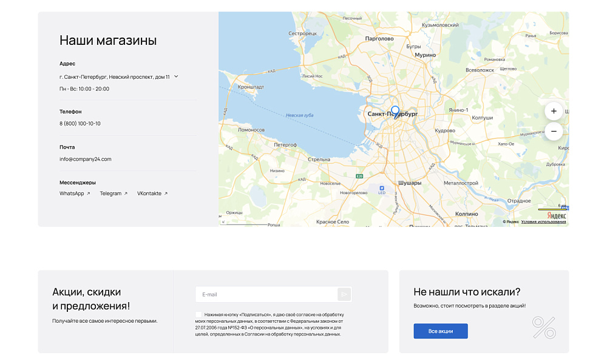Image resolution: width=607 pixels, height=364 pixels.
Task: Click the Яндекс logo on the map
Action: click(x=556, y=215)
